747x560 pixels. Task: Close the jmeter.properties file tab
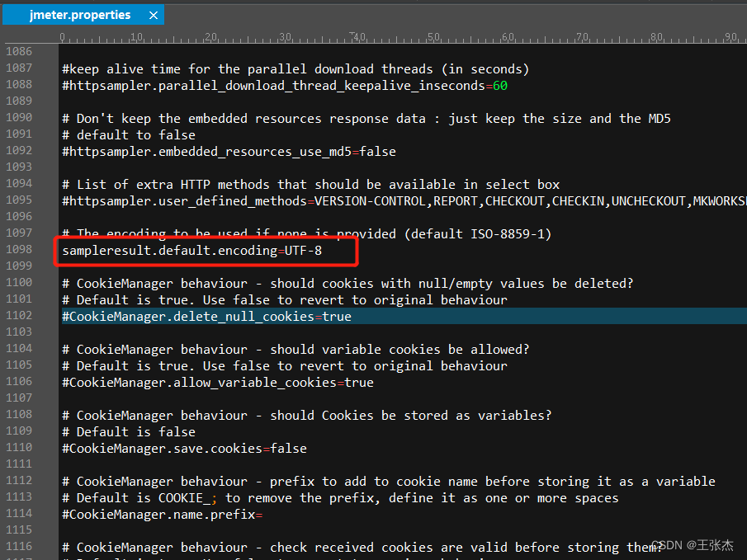pos(153,15)
